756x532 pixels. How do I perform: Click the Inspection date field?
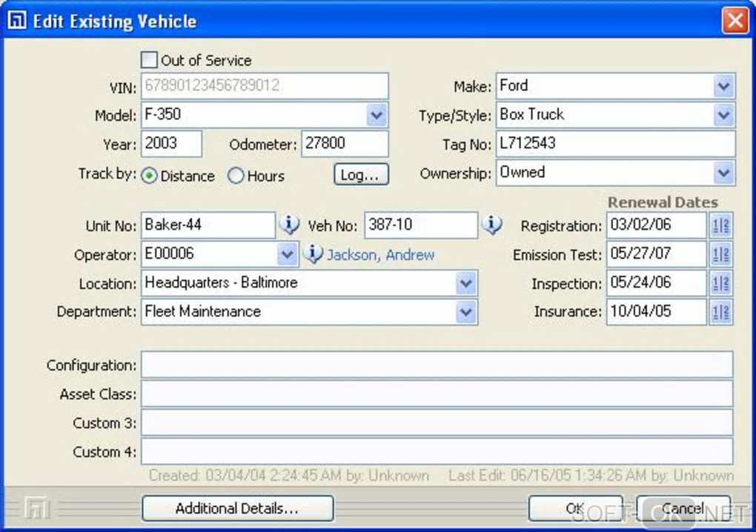pyautogui.click(x=657, y=283)
